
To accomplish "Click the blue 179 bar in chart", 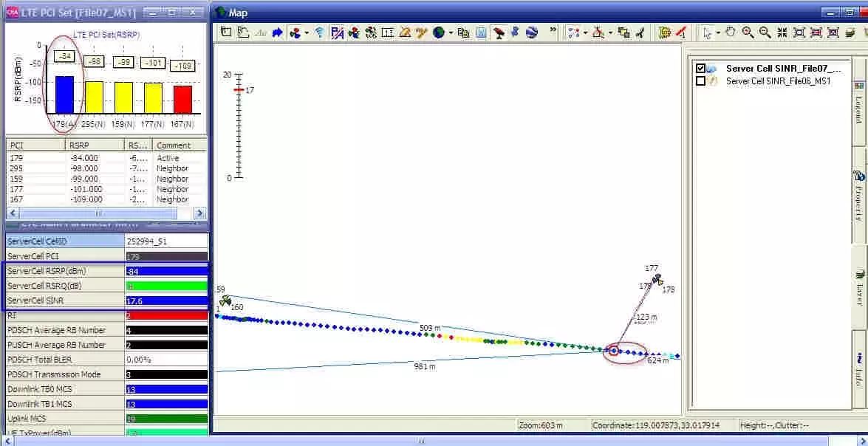I will point(64,95).
